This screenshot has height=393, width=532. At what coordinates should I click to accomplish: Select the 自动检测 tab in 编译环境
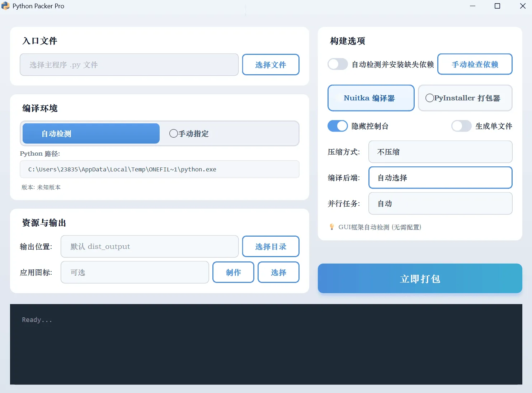[x=90, y=133]
